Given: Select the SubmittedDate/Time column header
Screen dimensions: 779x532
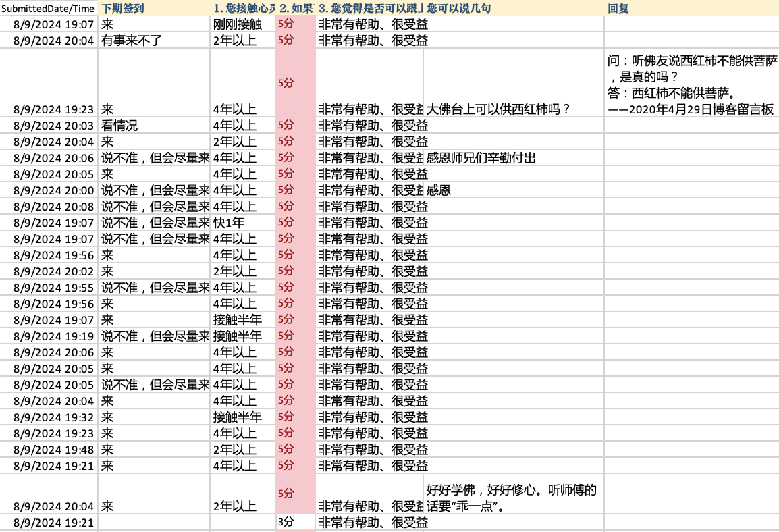Looking at the screenshot, I should 48,9.
